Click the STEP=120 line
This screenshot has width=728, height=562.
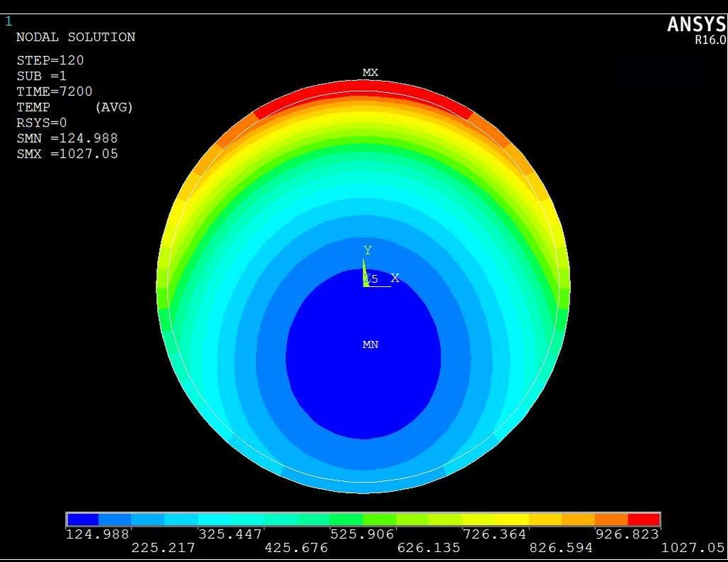click(50, 60)
